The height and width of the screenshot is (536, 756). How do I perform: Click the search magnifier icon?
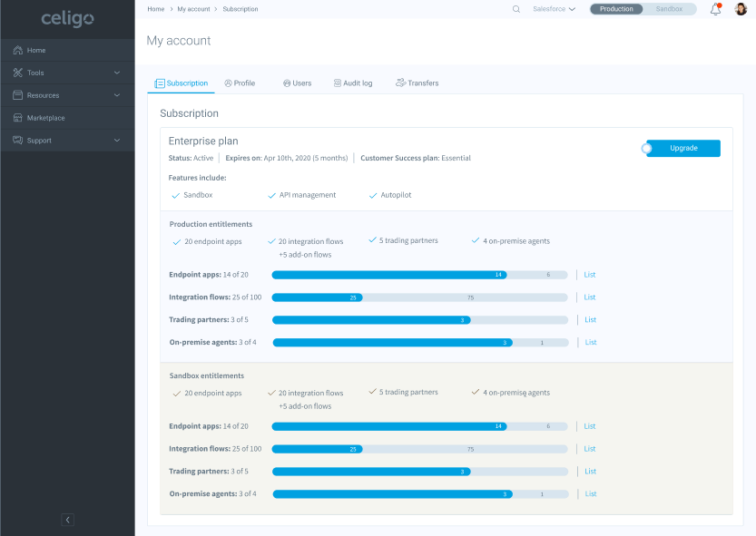point(516,9)
